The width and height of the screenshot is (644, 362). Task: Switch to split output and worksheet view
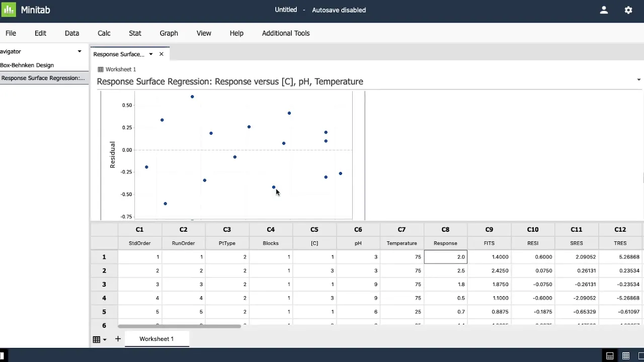pyautogui.click(x=609, y=356)
